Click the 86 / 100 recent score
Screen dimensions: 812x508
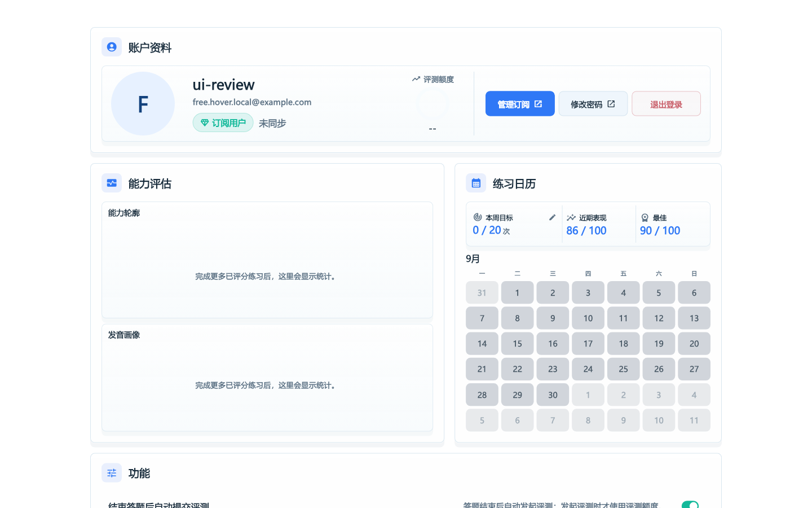[x=586, y=230]
